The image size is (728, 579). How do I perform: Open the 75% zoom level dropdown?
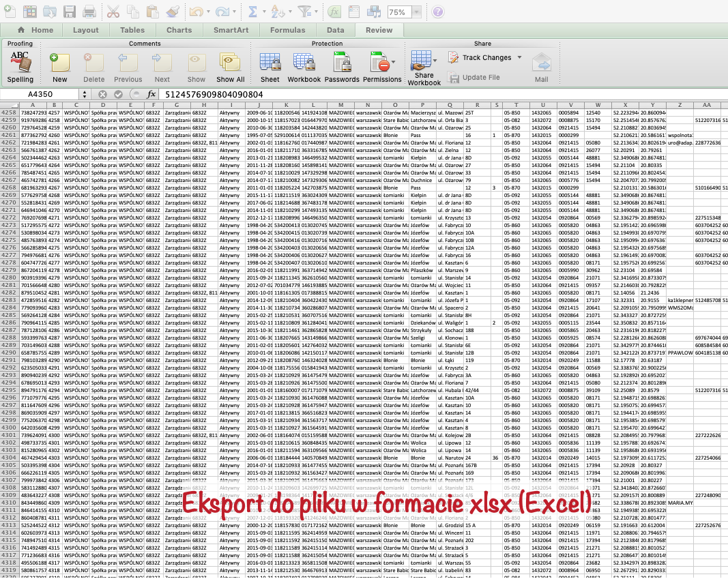[x=417, y=12]
